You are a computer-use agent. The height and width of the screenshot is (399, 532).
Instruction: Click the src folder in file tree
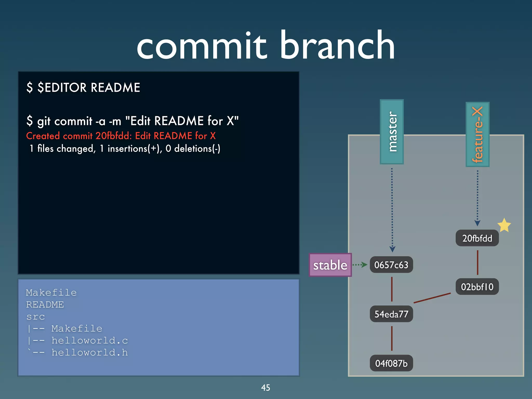pos(36,317)
